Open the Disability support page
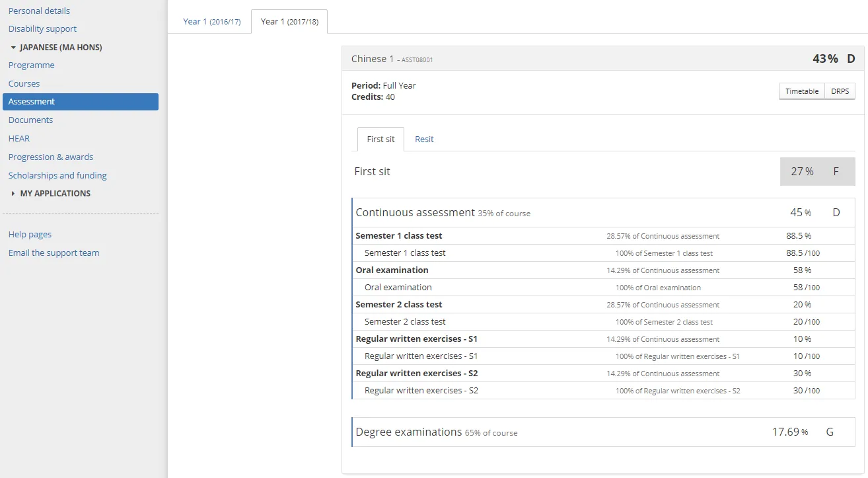 coord(42,28)
